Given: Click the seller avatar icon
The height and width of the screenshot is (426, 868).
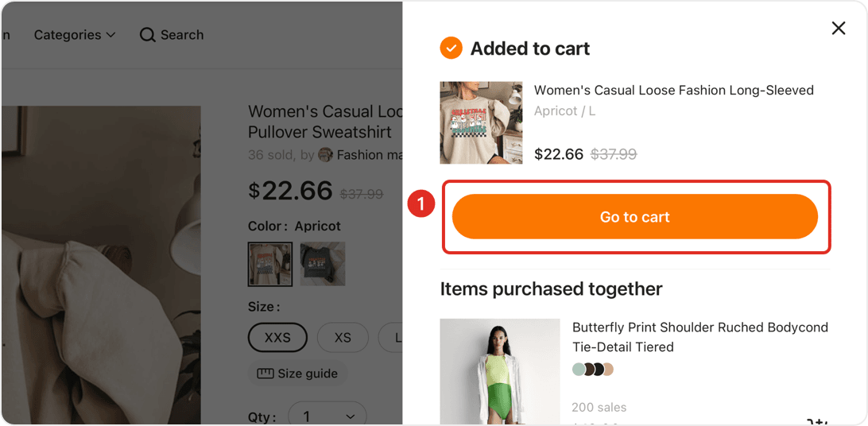Looking at the screenshot, I should [325, 155].
